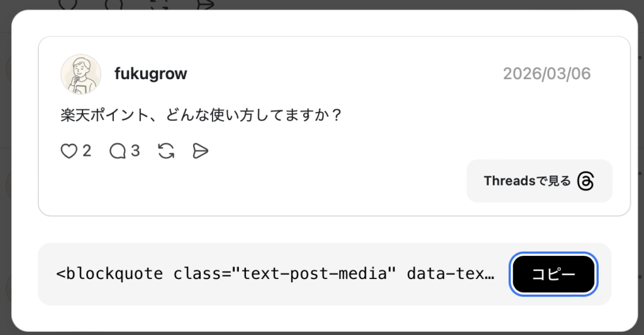The width and height of the screenshot is (644, 335).
Task: Click the dimmed share icon behind the dialog
Action: (x=205, y=4)
